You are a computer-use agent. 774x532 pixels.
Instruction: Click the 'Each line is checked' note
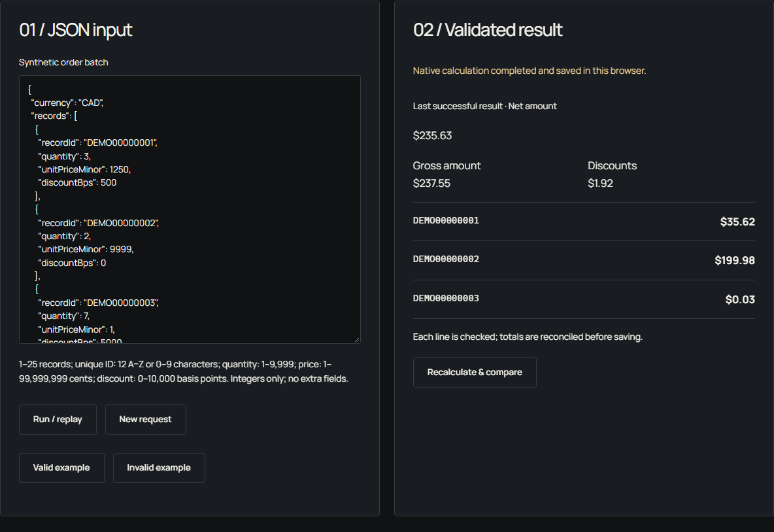[528, 337]
